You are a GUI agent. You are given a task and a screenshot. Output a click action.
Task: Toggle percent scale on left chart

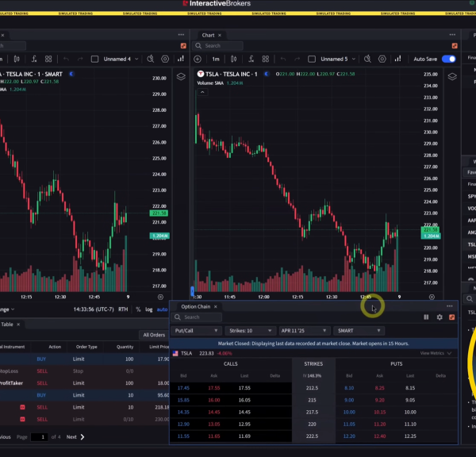coord(137,309)
